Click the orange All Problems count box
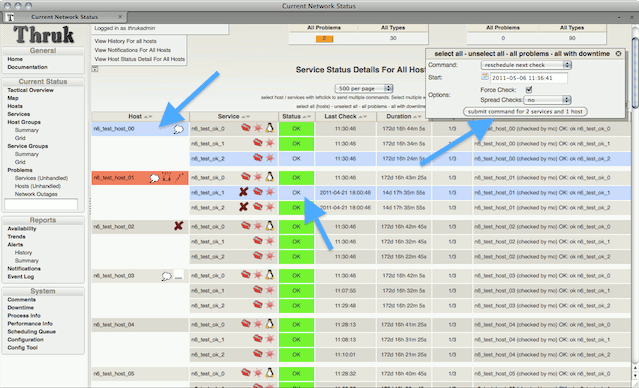The height and width of the screenshot is (388, 639). (x=324, y=39)
